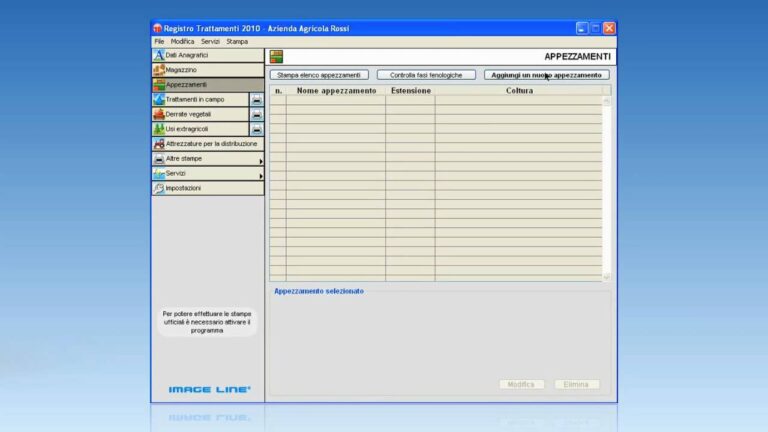Screen dimensions: 768x432
Task: Click the n. column header
Action: coord(278,91)
